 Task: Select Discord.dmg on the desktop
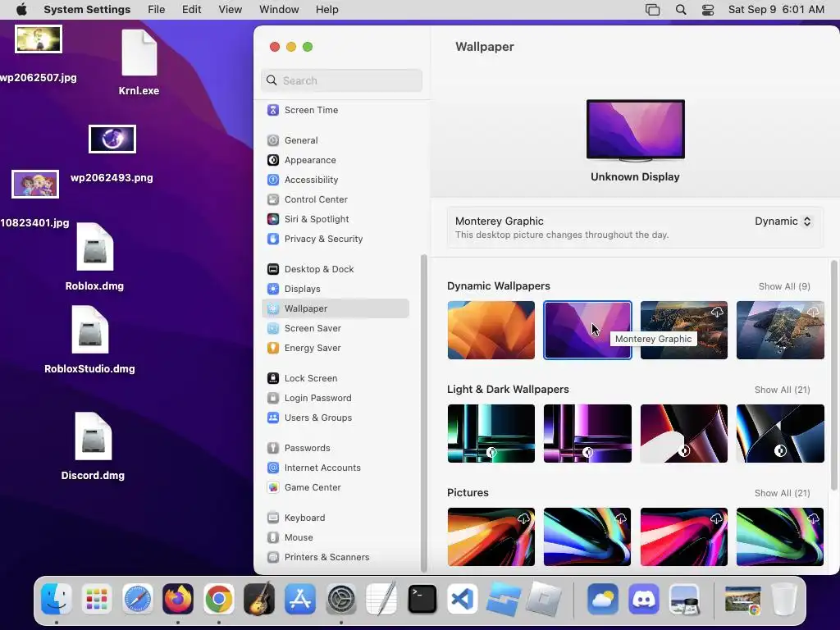(x=94, y=447)
